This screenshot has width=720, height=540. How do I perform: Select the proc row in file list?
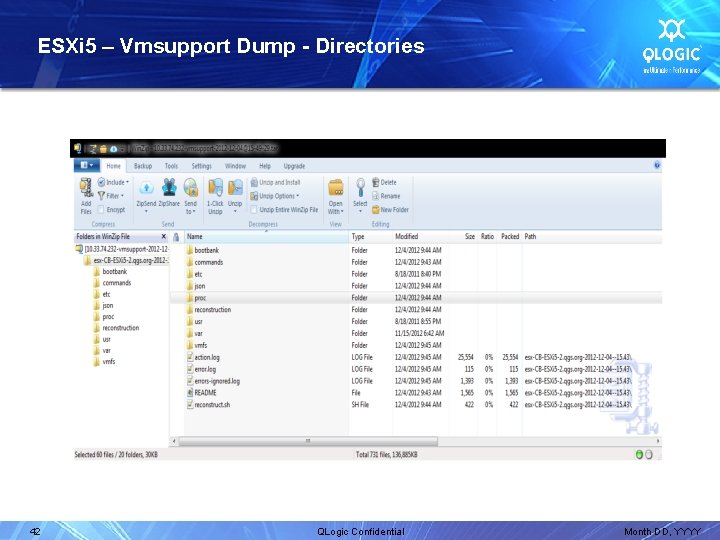coord(416,298)
